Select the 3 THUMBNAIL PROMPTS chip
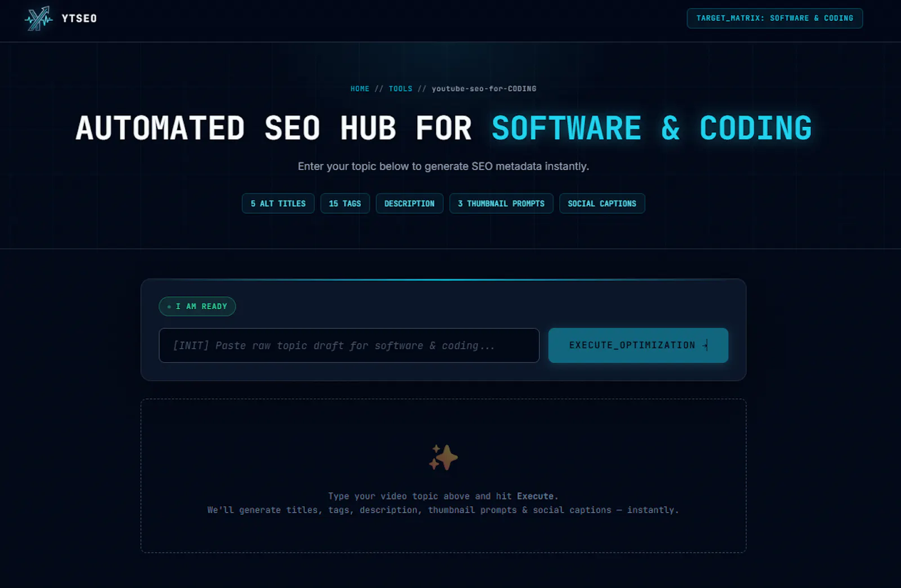The width and height of the screenshot is (901, 588). [501, 203]
